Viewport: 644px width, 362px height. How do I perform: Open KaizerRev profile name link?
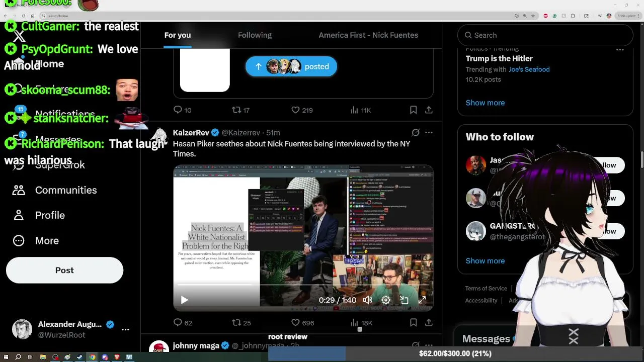[191, 133]
